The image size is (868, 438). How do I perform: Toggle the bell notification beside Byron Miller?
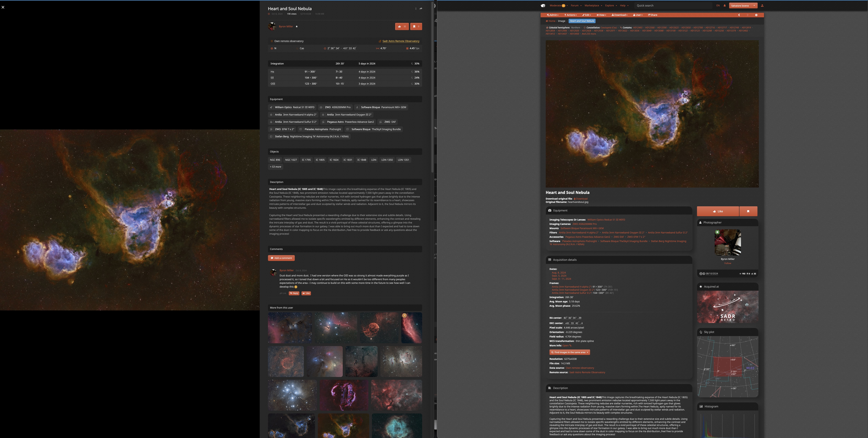(x=296, y=26)
